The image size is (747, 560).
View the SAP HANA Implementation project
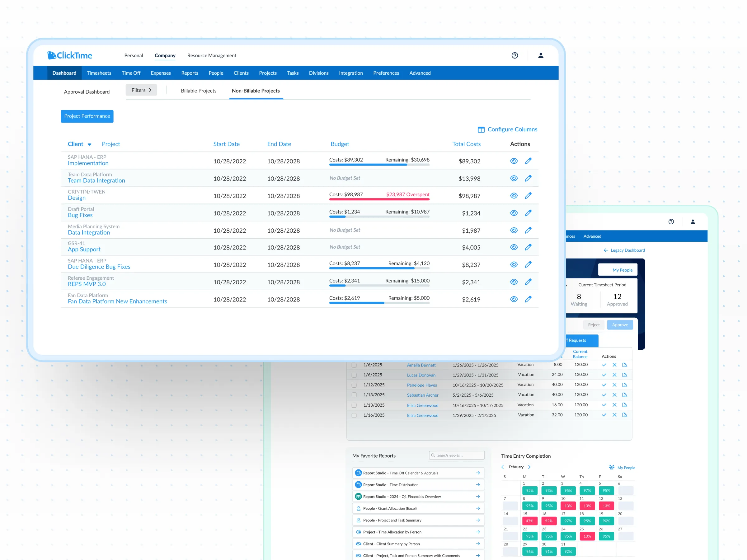(x=514, y=161)
